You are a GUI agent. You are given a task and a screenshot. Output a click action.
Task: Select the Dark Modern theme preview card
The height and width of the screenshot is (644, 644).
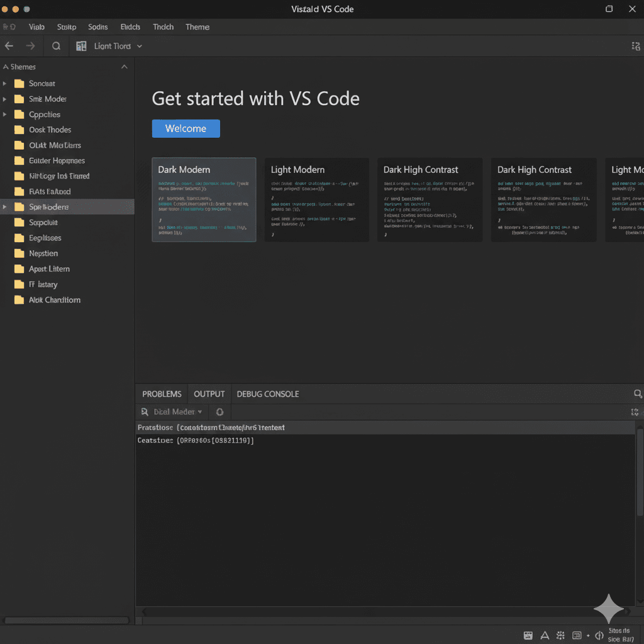(204, 199)
